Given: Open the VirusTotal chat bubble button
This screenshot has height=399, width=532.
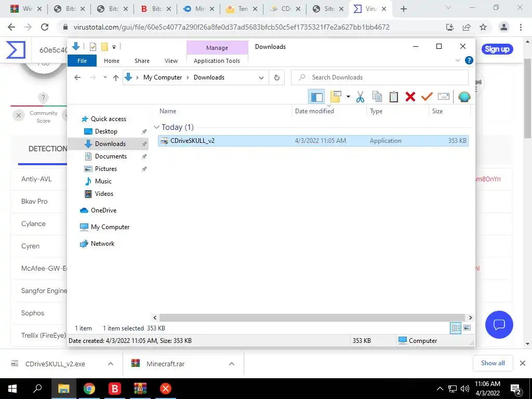Looking at the screenshot, I should click(x=499, y=325).
